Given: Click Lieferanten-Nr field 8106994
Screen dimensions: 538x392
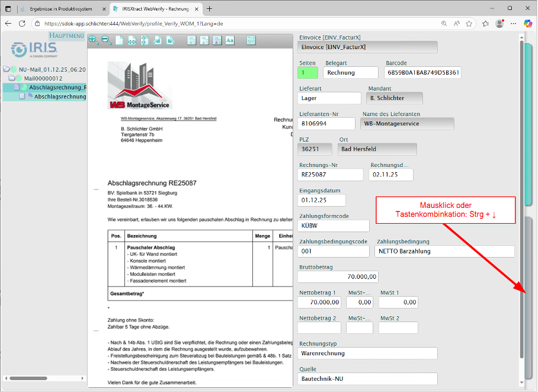Looking at the screenshot, I should [x=326, y=124].
